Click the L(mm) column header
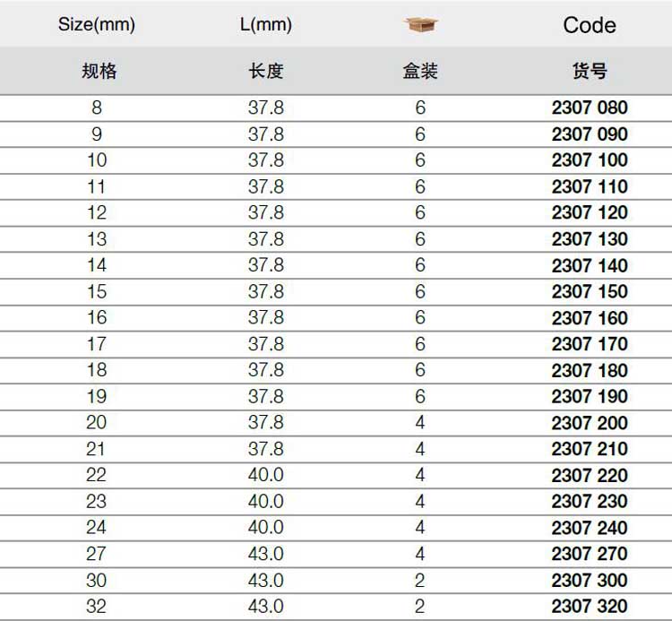 pos(266,25)
